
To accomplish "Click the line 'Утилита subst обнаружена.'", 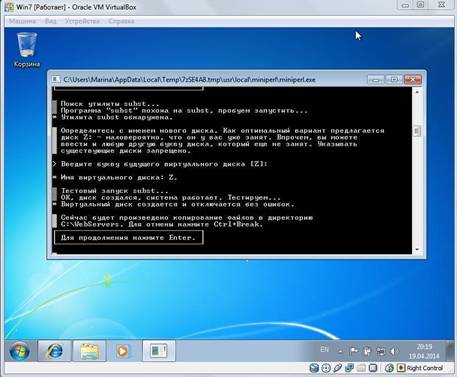I will [x=117, y=117].
